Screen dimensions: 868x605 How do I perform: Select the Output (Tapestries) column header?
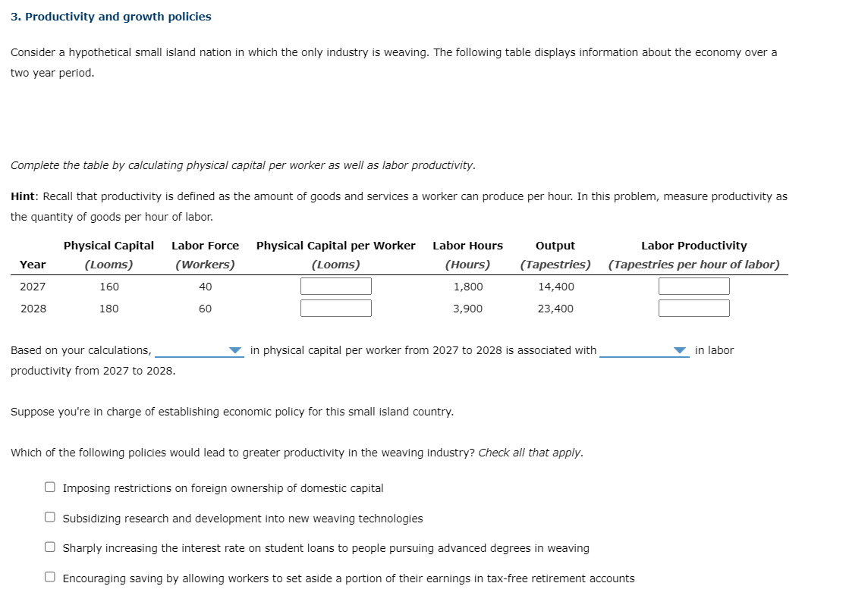(555, 254)
